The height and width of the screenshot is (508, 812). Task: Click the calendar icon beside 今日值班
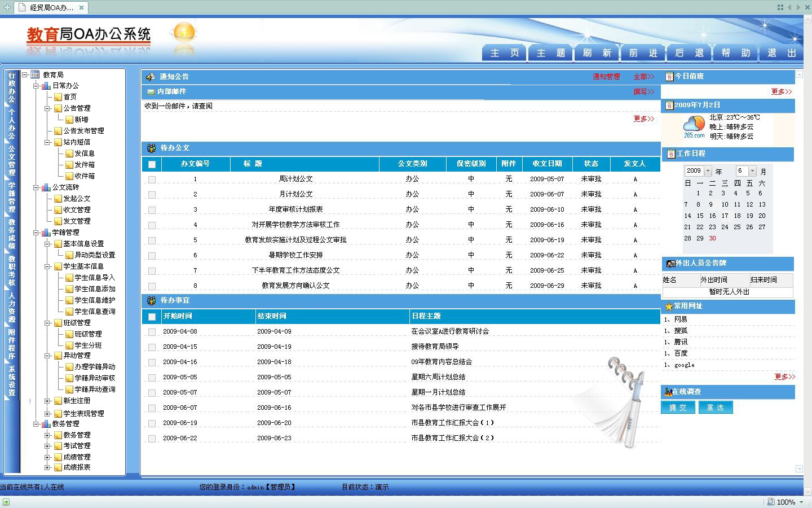click(x=669, y=77)
